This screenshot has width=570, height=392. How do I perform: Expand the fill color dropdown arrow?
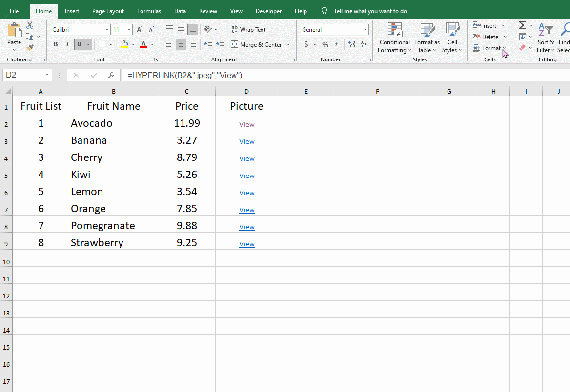(x=133, y=44)
